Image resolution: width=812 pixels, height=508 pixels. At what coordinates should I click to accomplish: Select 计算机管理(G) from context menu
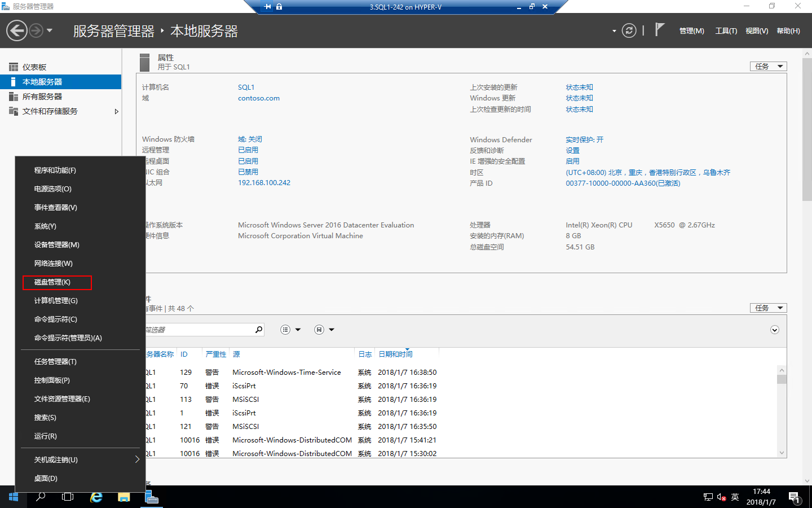(x=80, y=301)
